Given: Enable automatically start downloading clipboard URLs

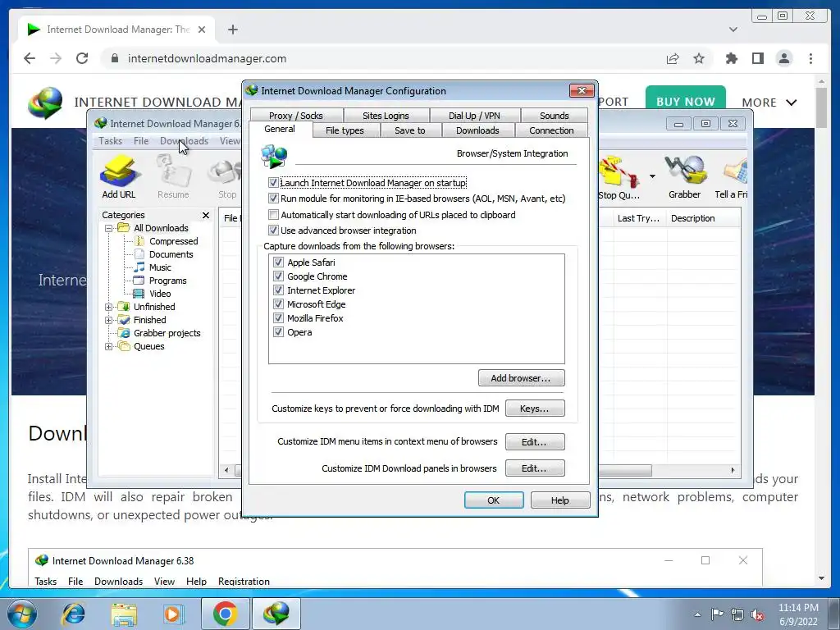Looking at the screenshot, I should 273,215.
